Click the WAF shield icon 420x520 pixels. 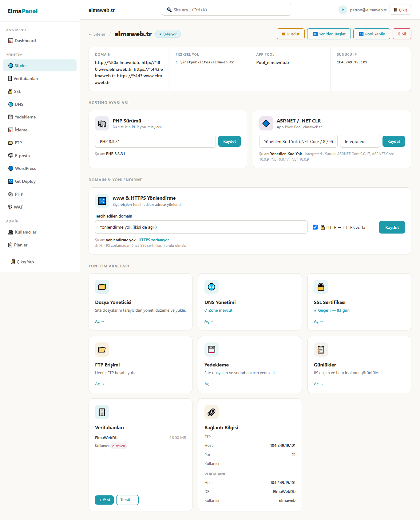tap(10, 207)
